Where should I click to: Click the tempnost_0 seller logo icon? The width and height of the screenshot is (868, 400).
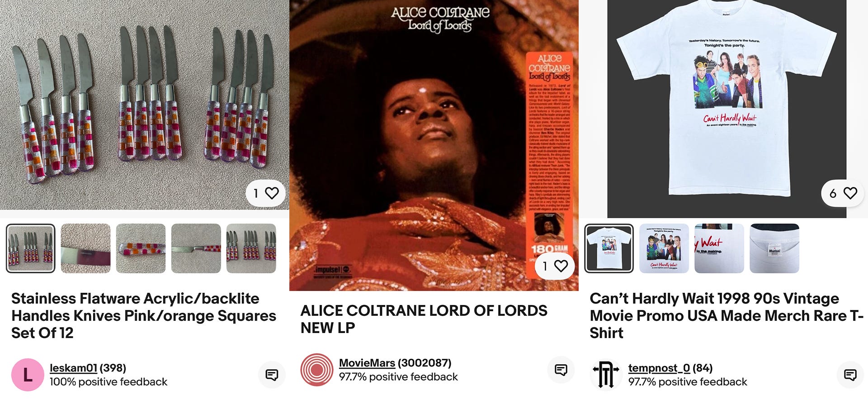click(606, 375)
